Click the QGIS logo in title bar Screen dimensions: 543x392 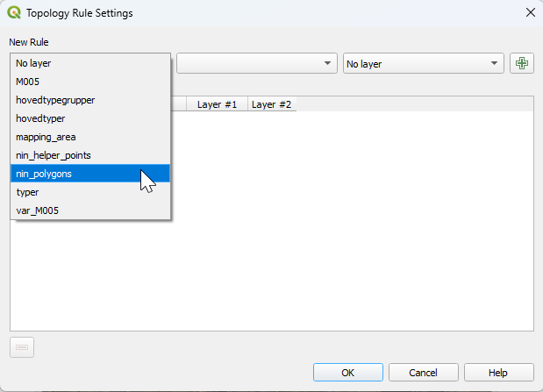[14, 12]
